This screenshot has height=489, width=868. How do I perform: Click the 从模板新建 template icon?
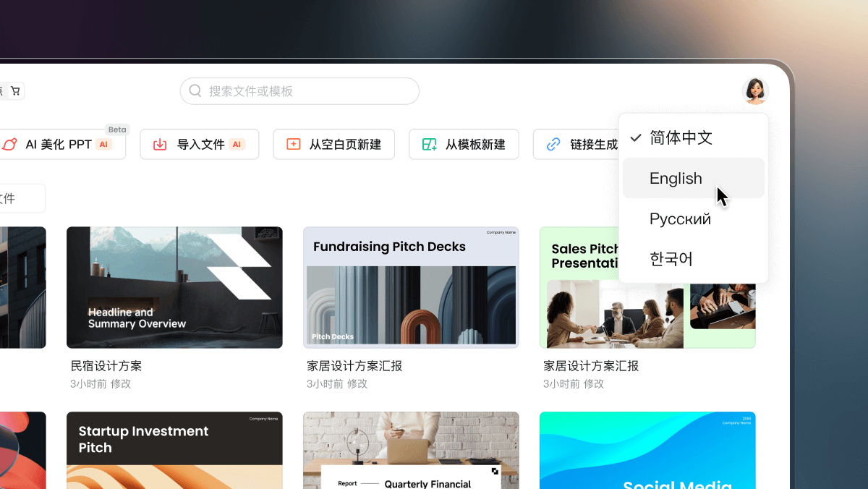click(x=429, y=145)
